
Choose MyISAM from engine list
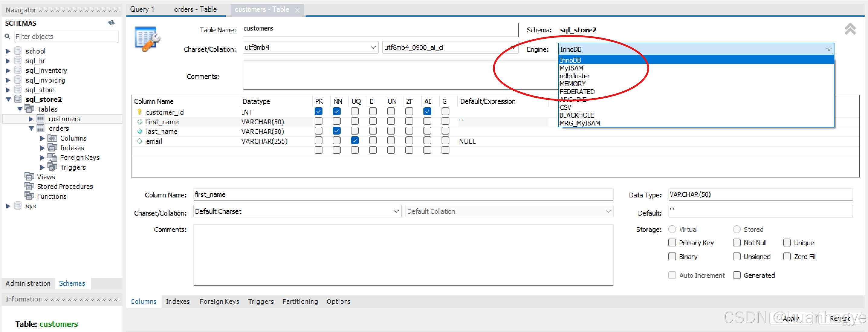click(x=571, y=68)
